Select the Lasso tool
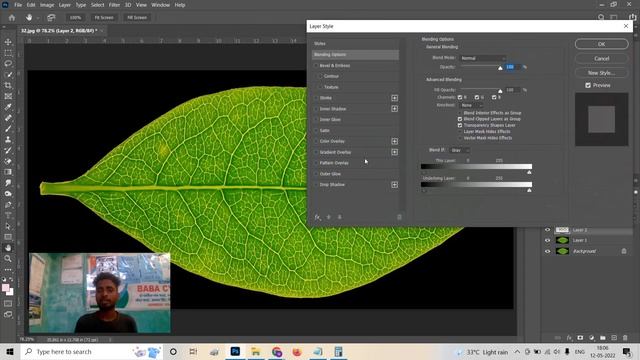This screenshot has height=360, width=640. 8,64
